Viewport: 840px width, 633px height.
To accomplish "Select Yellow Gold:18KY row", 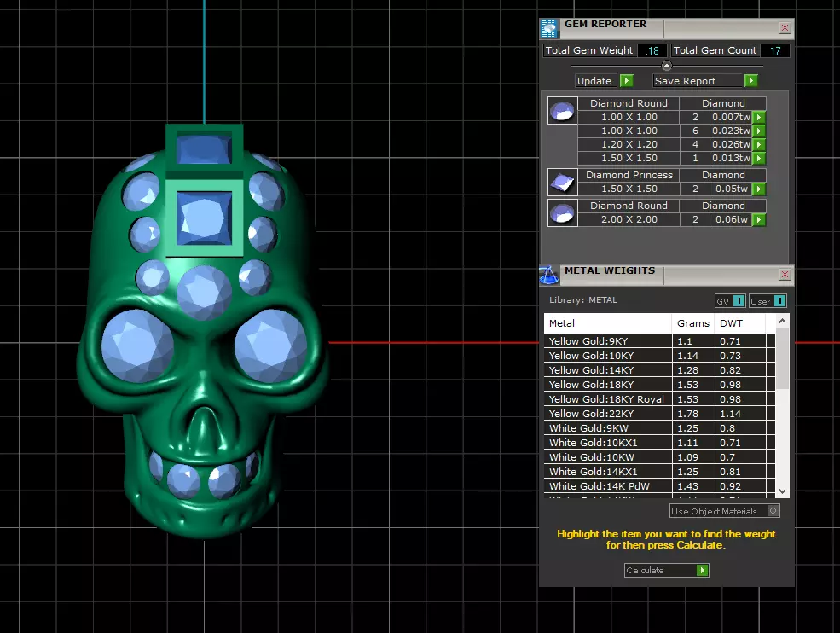I will click(659, 384).
